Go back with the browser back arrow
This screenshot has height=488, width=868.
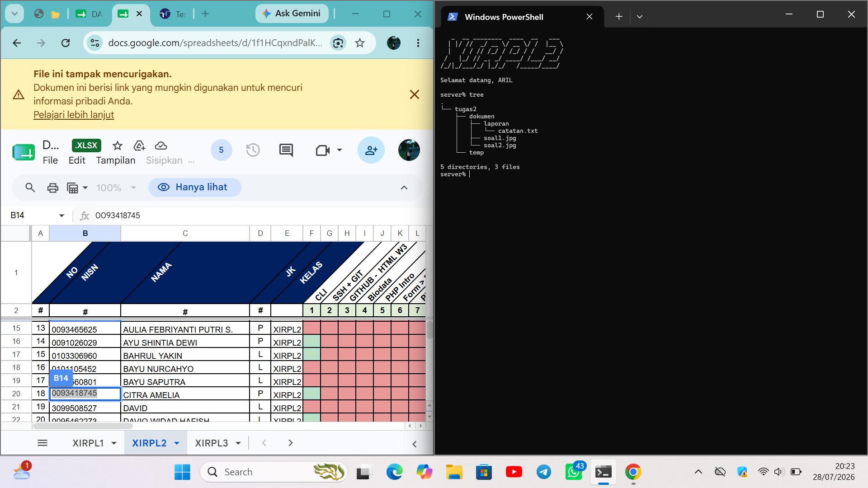coord(17,43)
